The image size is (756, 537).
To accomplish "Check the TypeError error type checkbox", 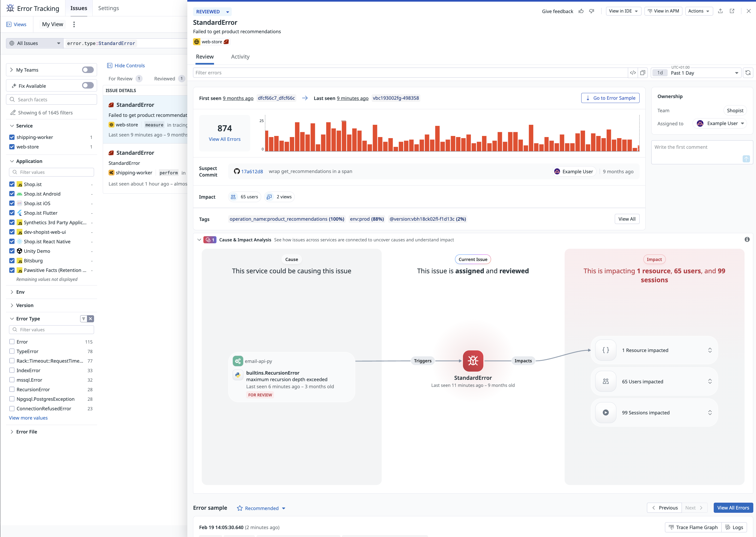I will [x=12, y=351].
